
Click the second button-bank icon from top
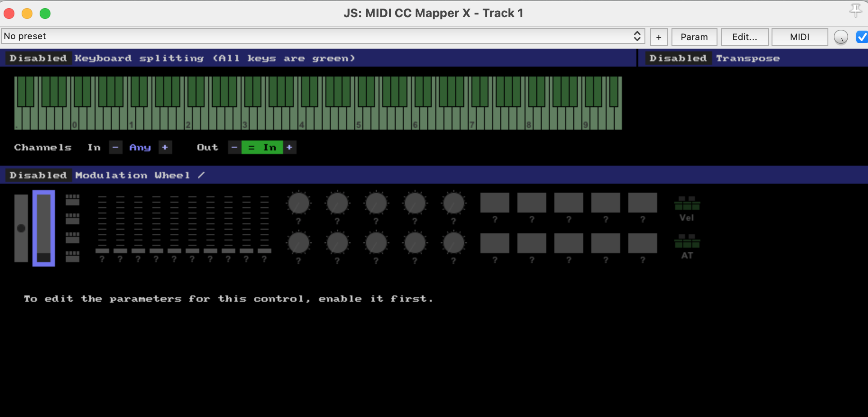point(73,218)
